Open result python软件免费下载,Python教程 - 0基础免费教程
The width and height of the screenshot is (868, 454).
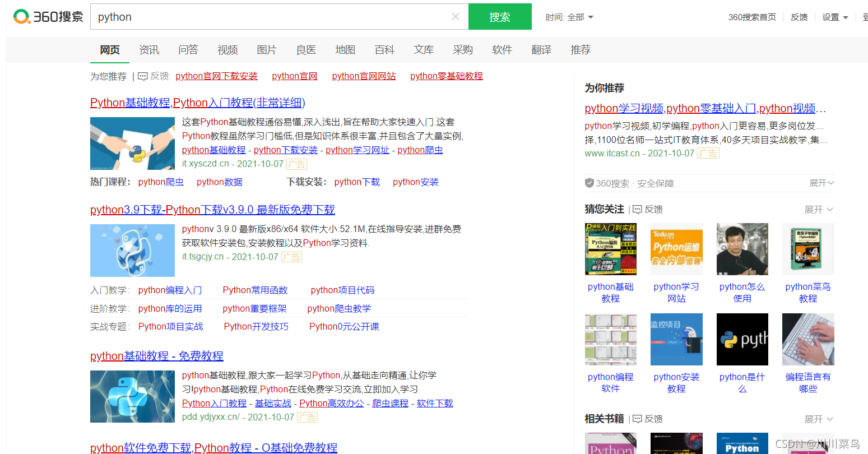point(213,448)
